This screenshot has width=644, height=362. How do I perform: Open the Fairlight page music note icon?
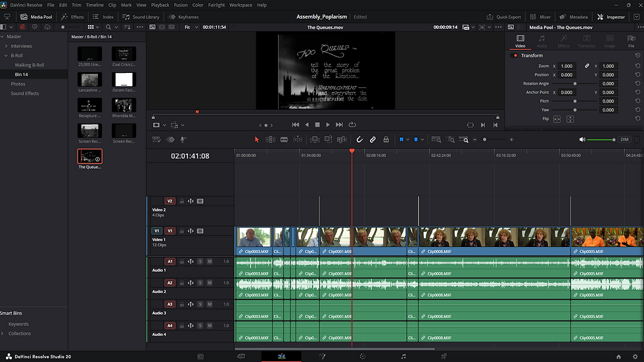point(403,356)
